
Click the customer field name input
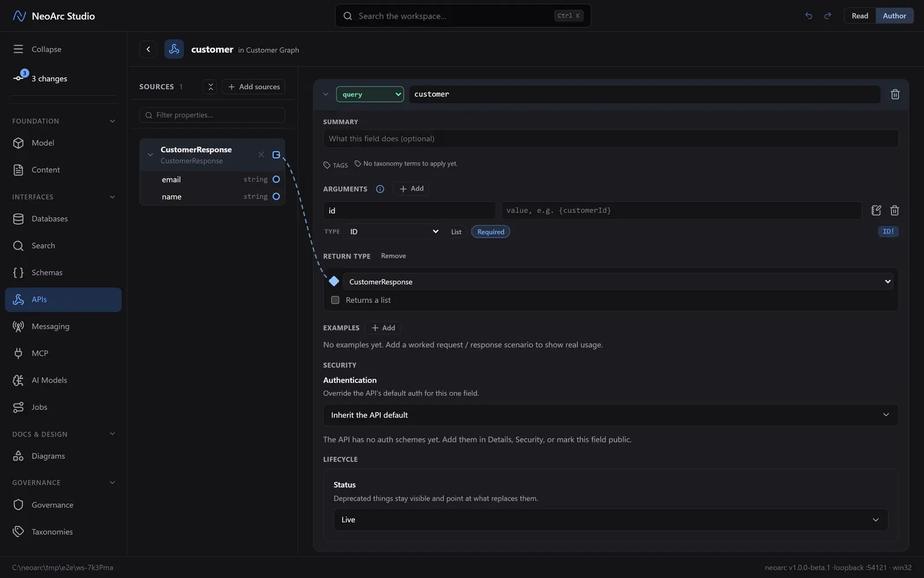(x=644, y=94)
